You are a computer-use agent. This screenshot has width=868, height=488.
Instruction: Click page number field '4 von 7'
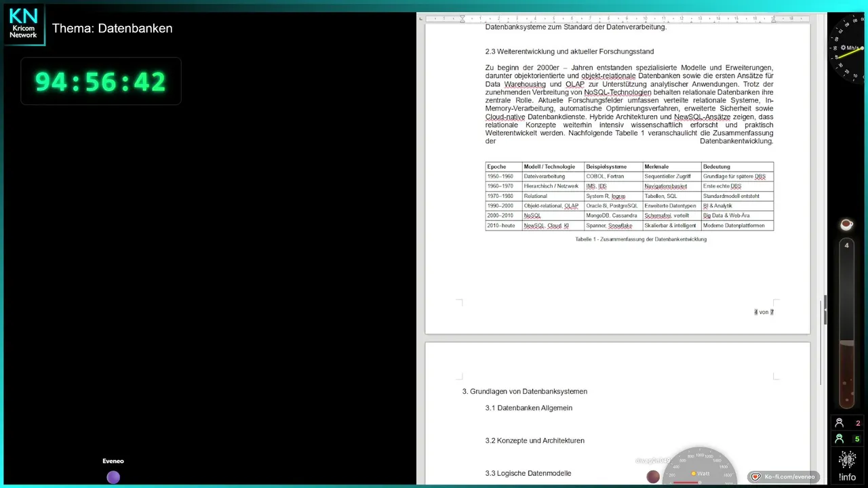click(x=764, y=312)
